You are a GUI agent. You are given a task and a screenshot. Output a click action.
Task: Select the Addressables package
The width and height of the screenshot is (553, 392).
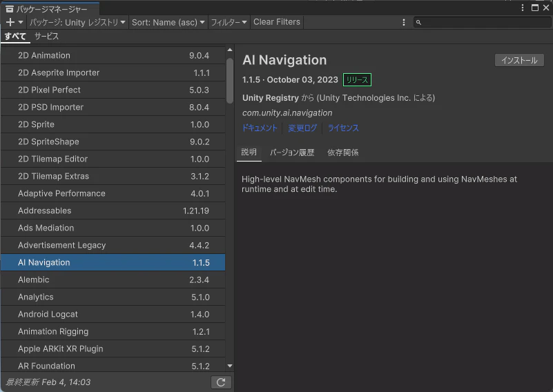point(113,210)
